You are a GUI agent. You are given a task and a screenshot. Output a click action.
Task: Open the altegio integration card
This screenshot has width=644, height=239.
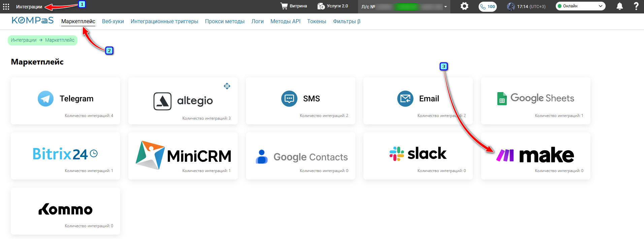coord(183,101)
